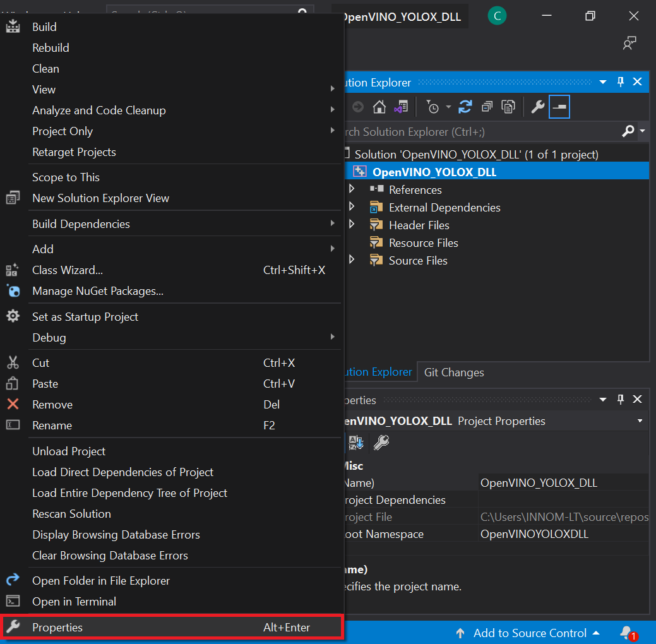Sort properties alphabetically with the A-Z icon
The image size is (656, 644).
(x=356, y=443)
